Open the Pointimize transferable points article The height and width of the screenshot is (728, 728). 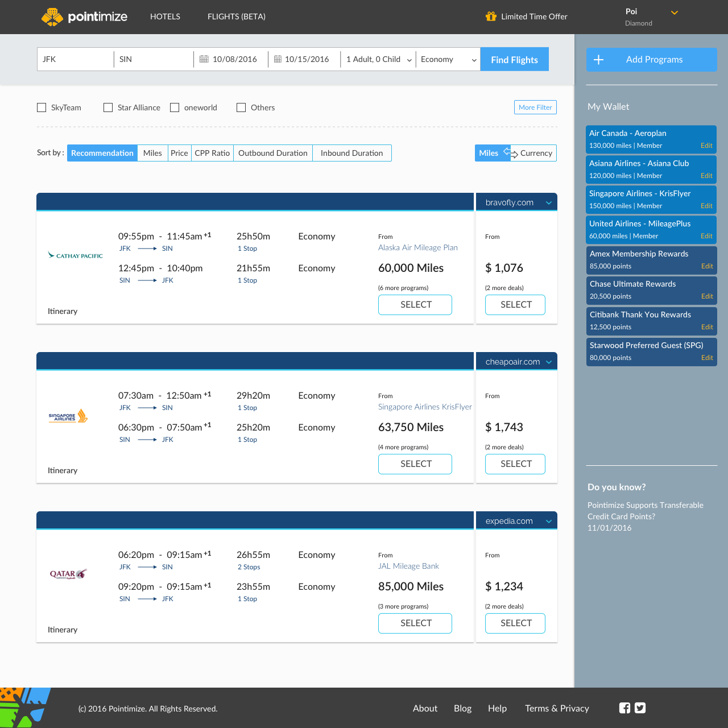pos(646,511)
